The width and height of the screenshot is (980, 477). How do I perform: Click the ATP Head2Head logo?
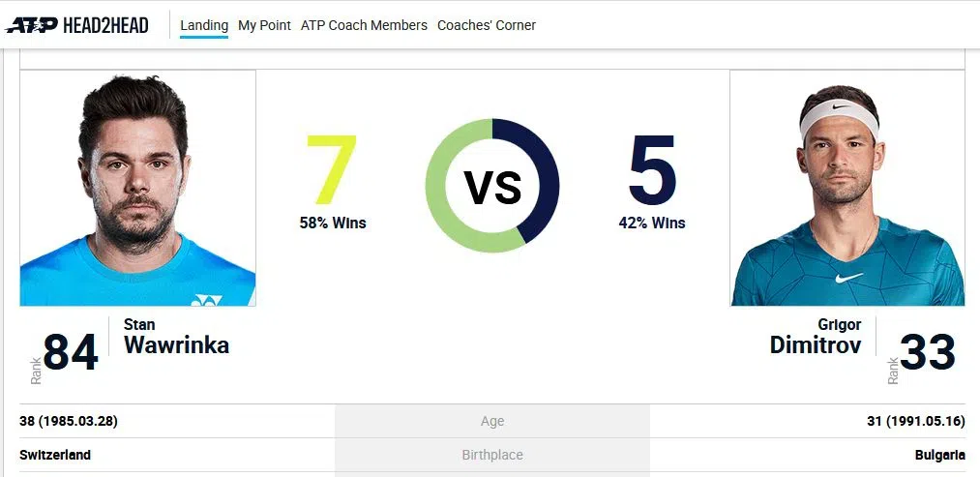(x=77, y=25)
